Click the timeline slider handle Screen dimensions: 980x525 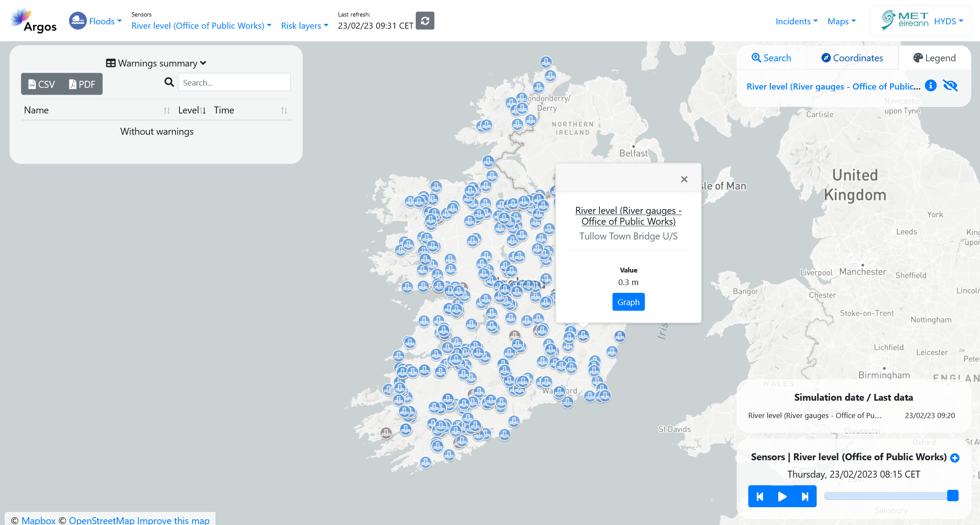click(x=953, y=495)
